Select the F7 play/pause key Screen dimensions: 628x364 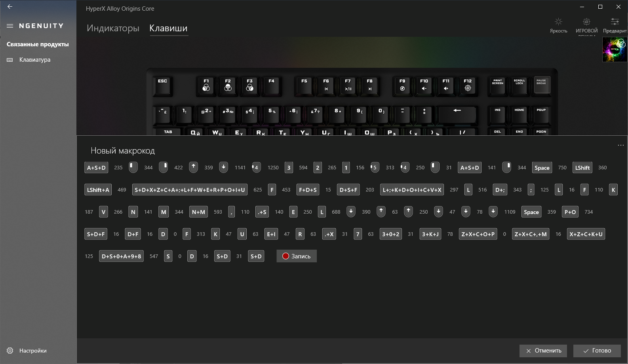click(348, 85)
